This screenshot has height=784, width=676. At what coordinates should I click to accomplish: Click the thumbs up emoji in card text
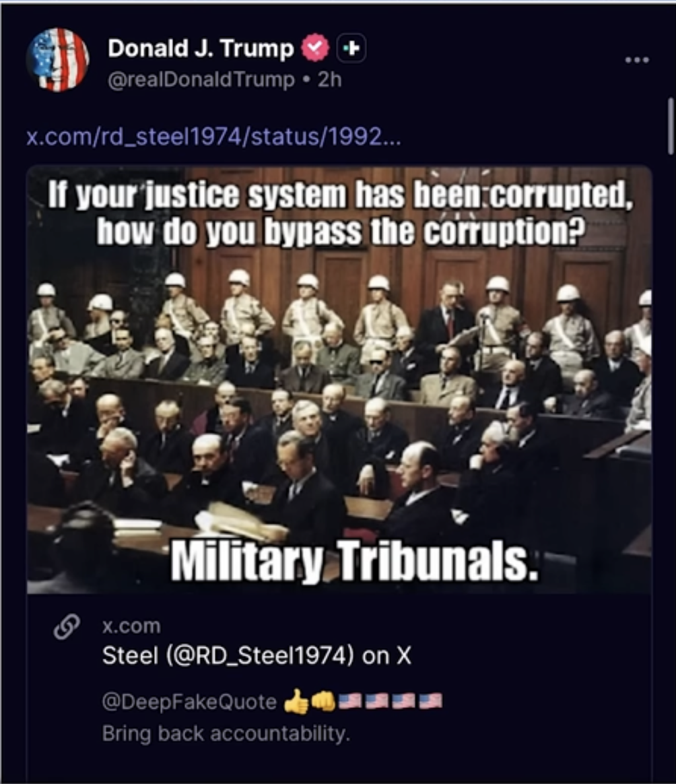tap(296, 702)
